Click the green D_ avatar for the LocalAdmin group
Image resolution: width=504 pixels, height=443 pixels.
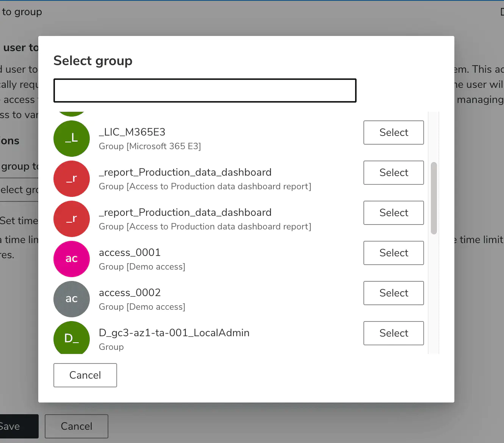72,338
